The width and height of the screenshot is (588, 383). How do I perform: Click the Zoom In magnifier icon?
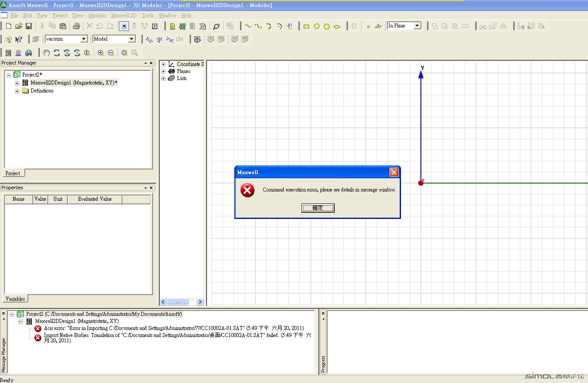pos(101,53)
